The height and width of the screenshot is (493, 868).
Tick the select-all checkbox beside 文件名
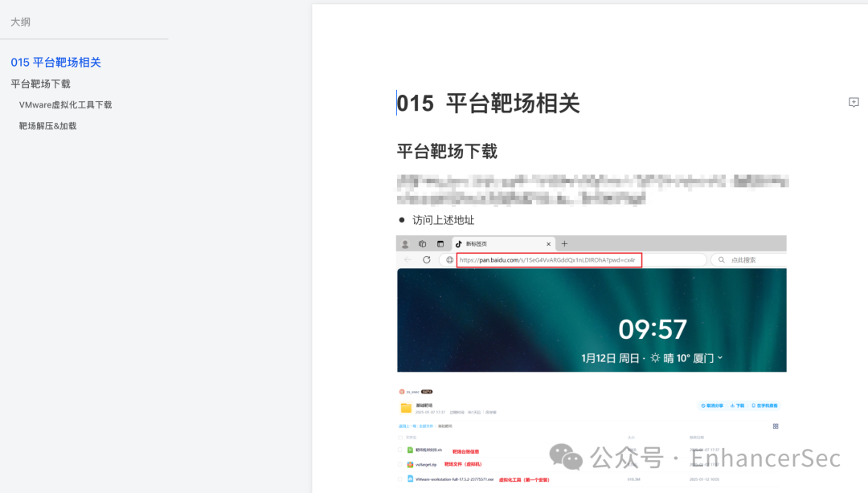[400, 438]
